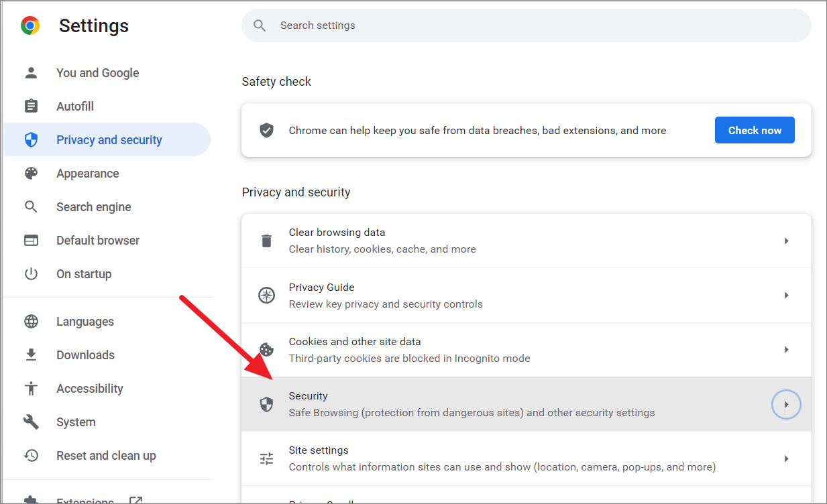Open the Security row arrow
Image resolution: width=827 pixels, height=504 pixels.
[786, 404]
